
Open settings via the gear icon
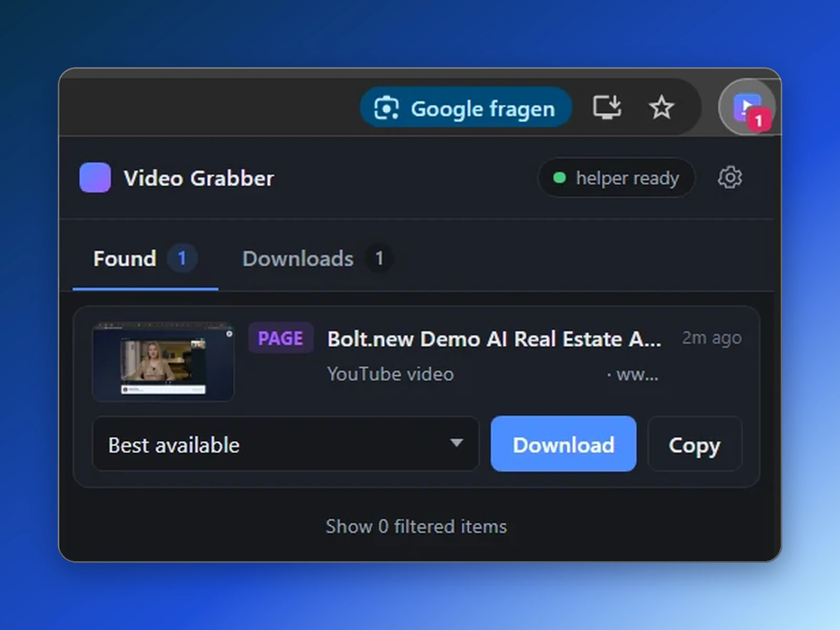pyautogui.click(x=730, y=177)
